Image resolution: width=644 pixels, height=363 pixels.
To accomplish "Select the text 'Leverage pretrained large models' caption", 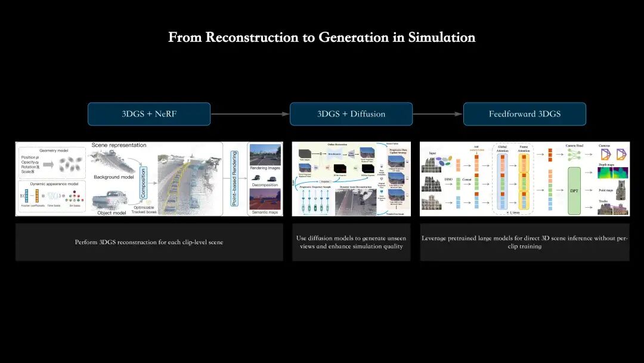I will tap(525, 242).
